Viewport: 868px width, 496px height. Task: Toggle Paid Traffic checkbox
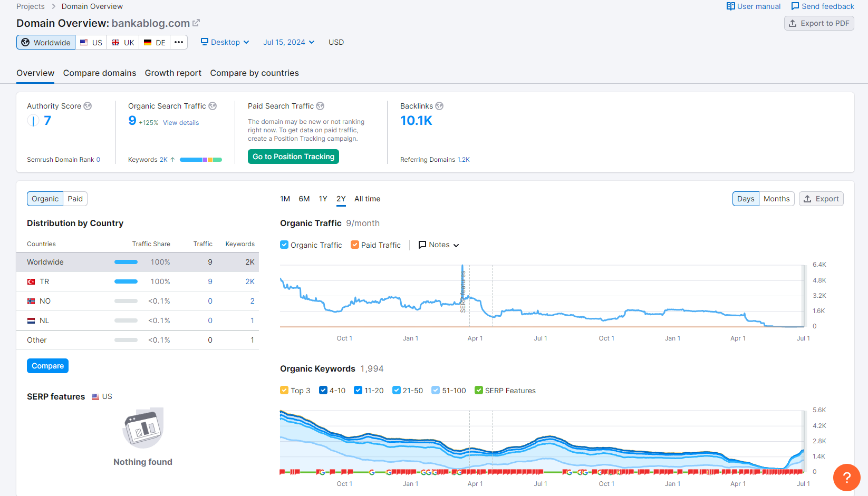point(355,245)
